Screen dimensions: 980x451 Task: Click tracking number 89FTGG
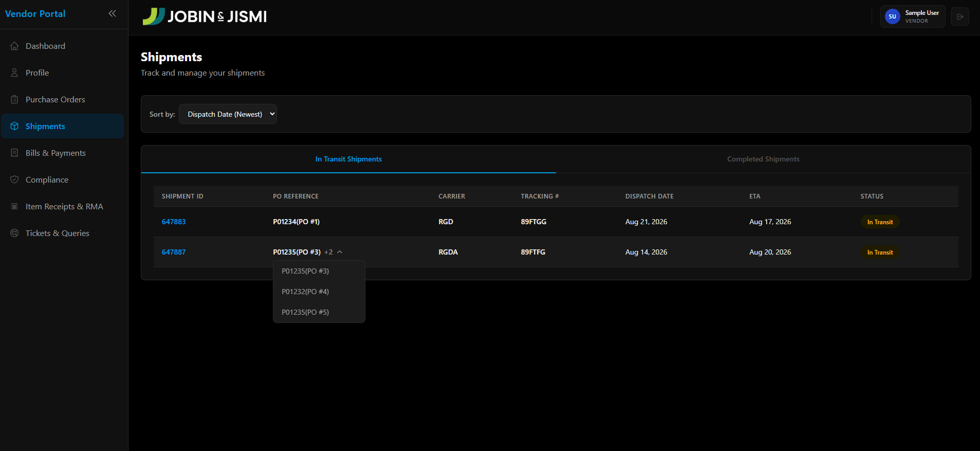pyautogui.click(x=533, y=222)
